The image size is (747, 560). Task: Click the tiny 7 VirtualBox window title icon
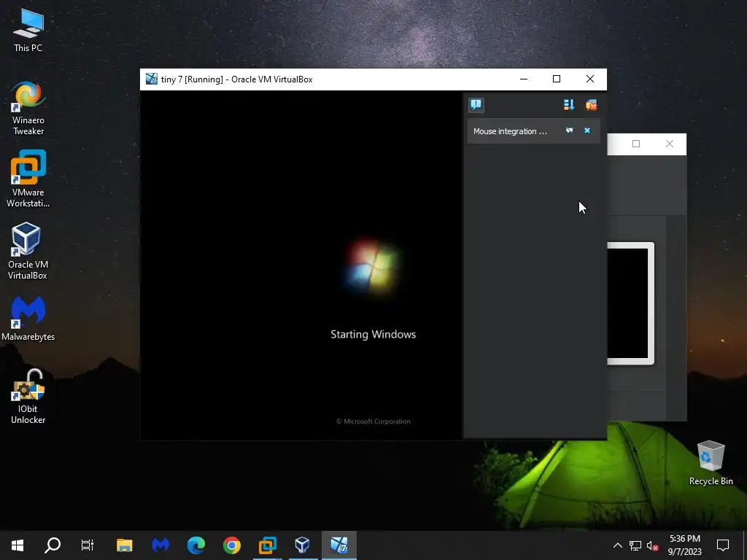tap(152, 79)
